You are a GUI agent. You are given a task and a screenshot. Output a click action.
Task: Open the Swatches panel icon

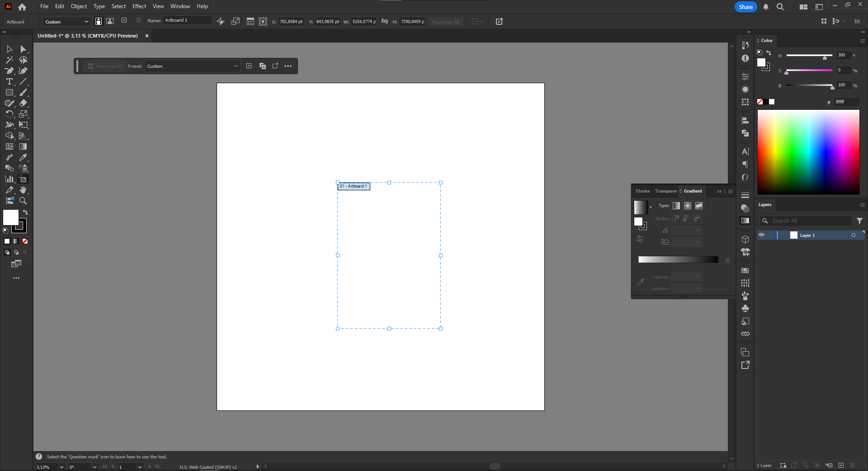(x=745, y=270)
